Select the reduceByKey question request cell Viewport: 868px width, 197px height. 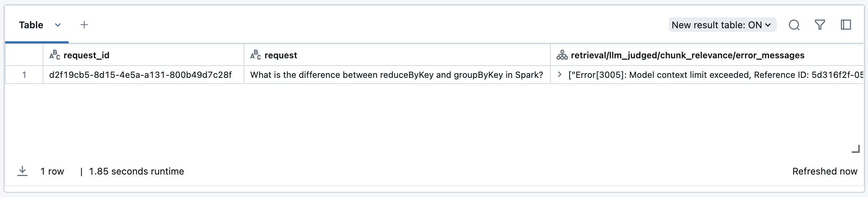(396, 75)
